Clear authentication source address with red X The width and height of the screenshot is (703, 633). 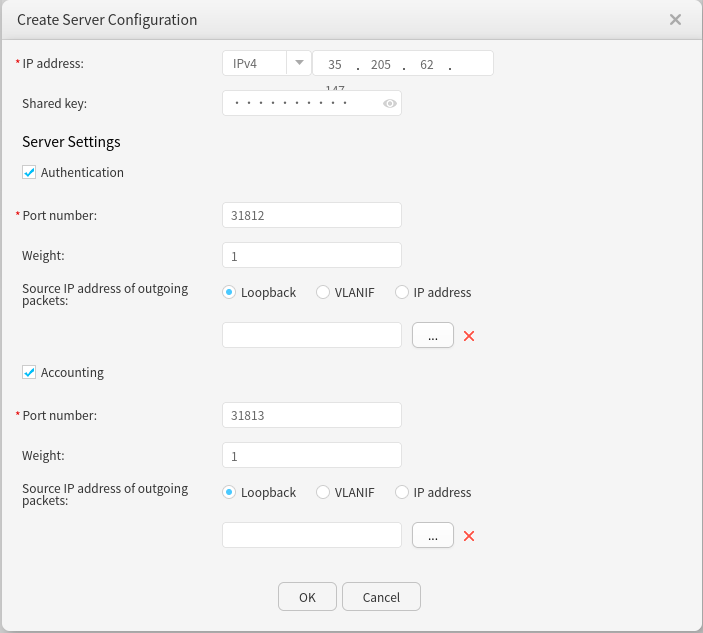tap(468, 336)
